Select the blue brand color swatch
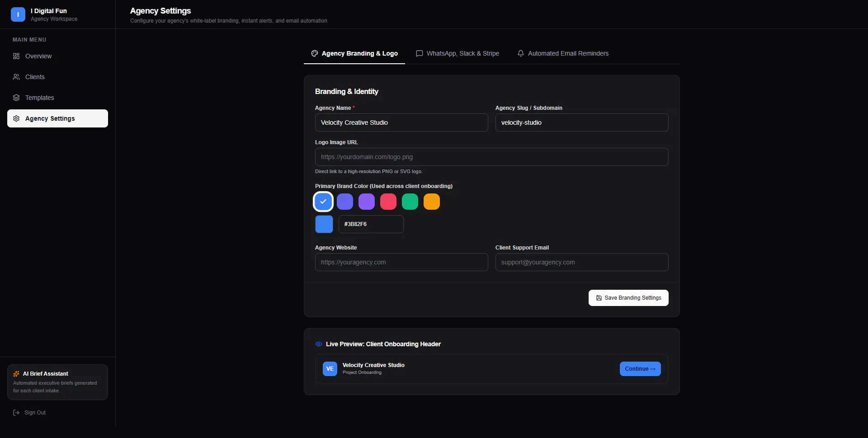 [323, 202]
